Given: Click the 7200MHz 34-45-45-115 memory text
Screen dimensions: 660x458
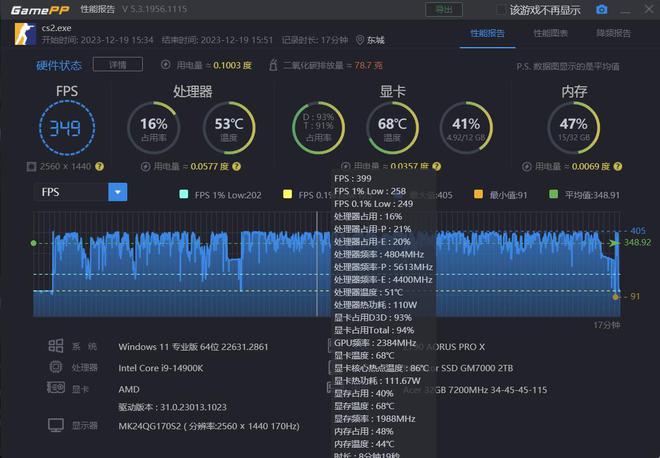Looking at the screenshot, I should 497,390.
